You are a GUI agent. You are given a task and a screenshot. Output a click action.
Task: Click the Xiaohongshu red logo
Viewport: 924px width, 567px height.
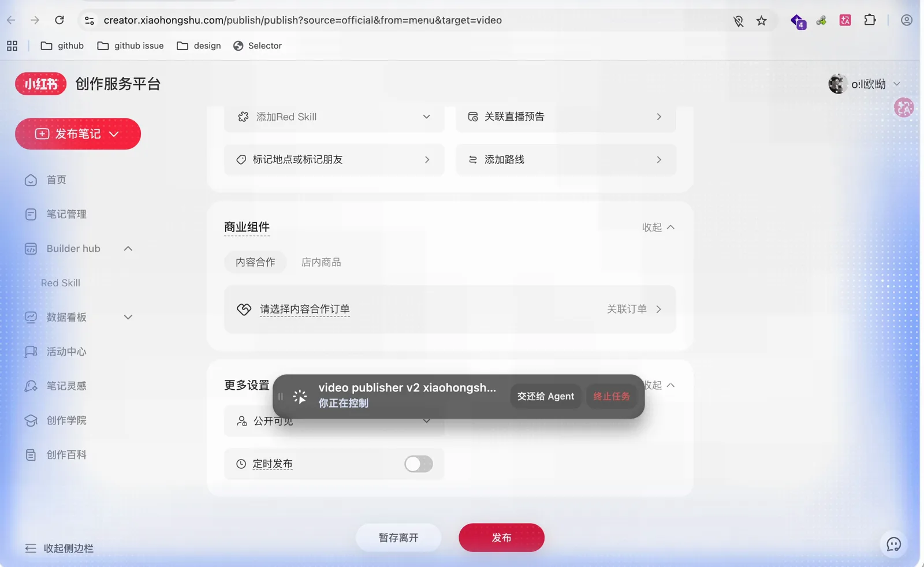click(x=40, y=84)
